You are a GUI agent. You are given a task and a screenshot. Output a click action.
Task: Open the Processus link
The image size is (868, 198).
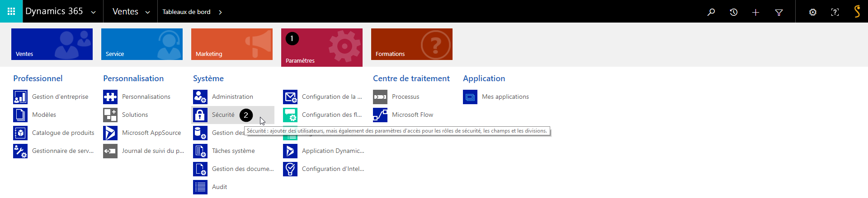(x=406, y=97)
